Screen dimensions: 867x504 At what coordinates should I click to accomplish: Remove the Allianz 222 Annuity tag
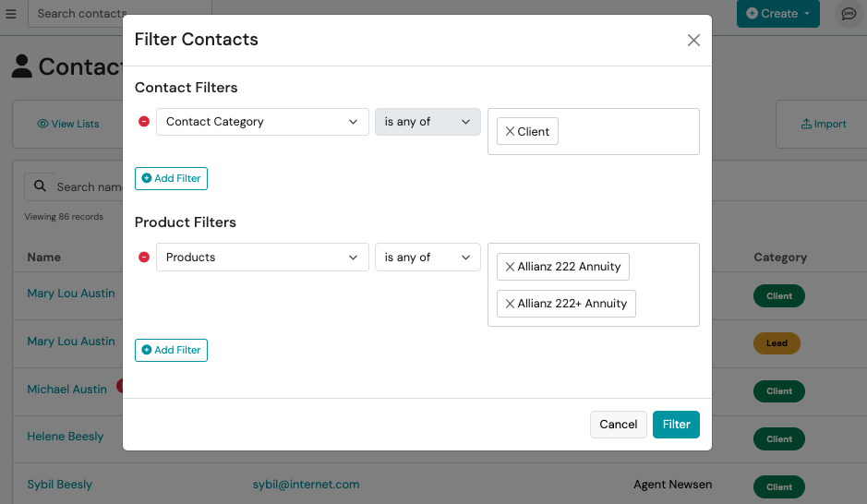(x=510, y=267)
